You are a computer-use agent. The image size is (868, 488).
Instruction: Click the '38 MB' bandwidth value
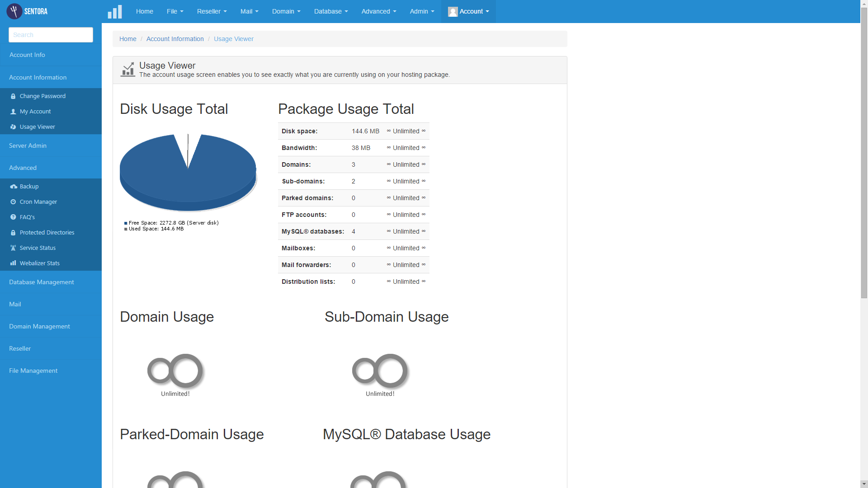point(361,148)
